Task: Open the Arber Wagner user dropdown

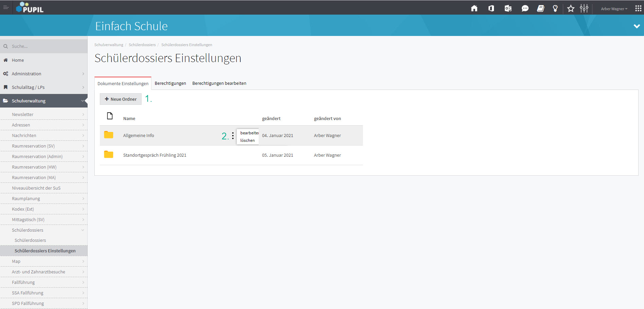Action: (x=614, y=9)
